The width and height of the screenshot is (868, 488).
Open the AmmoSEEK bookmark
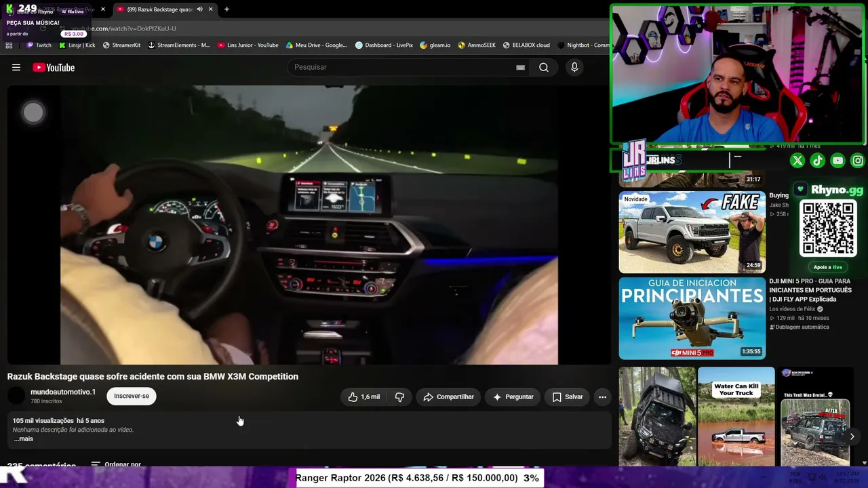point(477,45)
